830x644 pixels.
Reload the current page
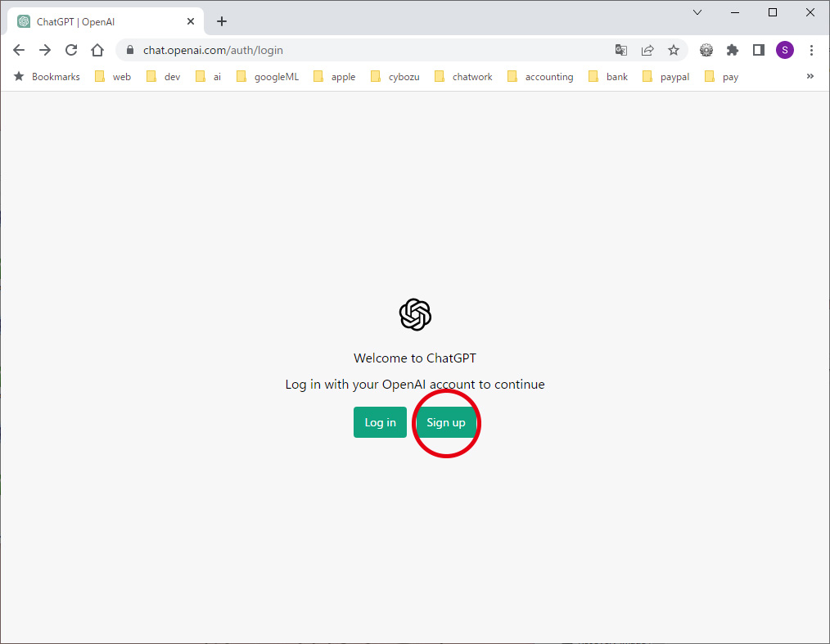click(71, 50)
